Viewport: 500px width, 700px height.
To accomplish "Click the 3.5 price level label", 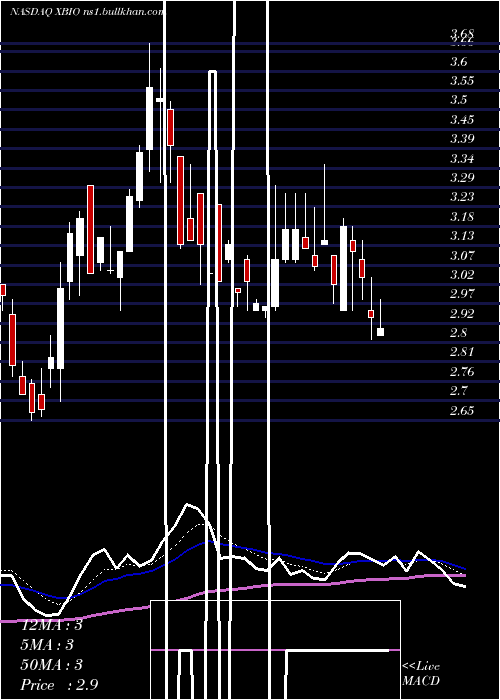I will [459, 100].
